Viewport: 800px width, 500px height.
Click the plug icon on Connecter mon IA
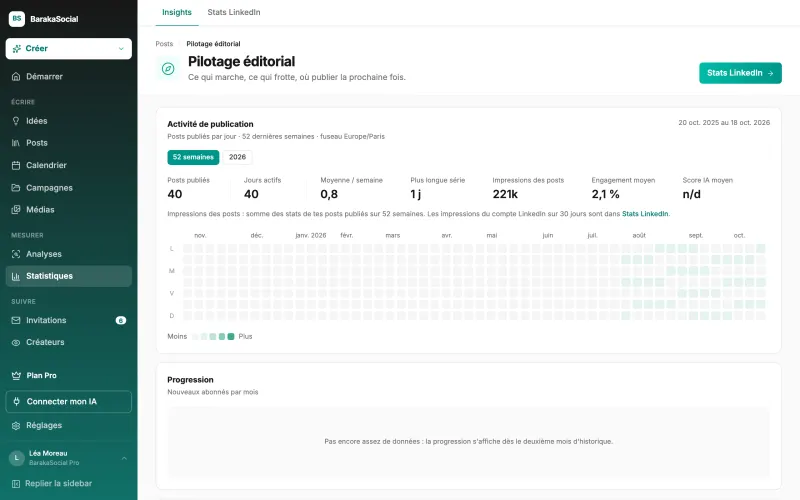pyautogui.click(x=16, y=402)
